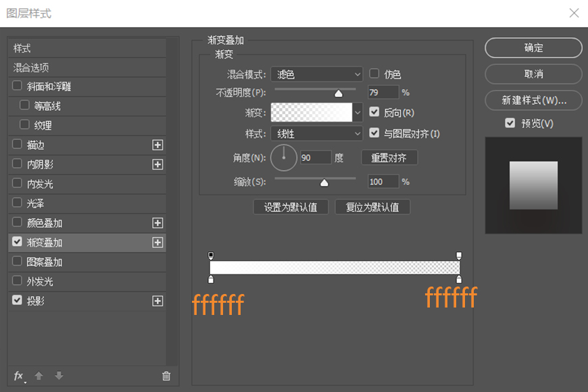Click the 重置对齐 button
This screenshot has height=392, width=588.
389,157
